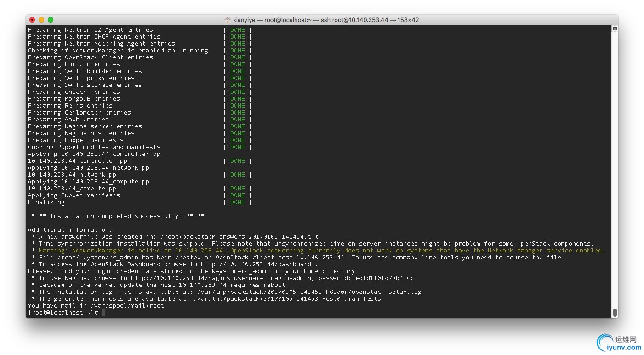Image resolution: width=644 pixels, height=355 pixels.
Task: Click 'Preparing Neutron Metering Agent entries' line
Action: point(102,44)
